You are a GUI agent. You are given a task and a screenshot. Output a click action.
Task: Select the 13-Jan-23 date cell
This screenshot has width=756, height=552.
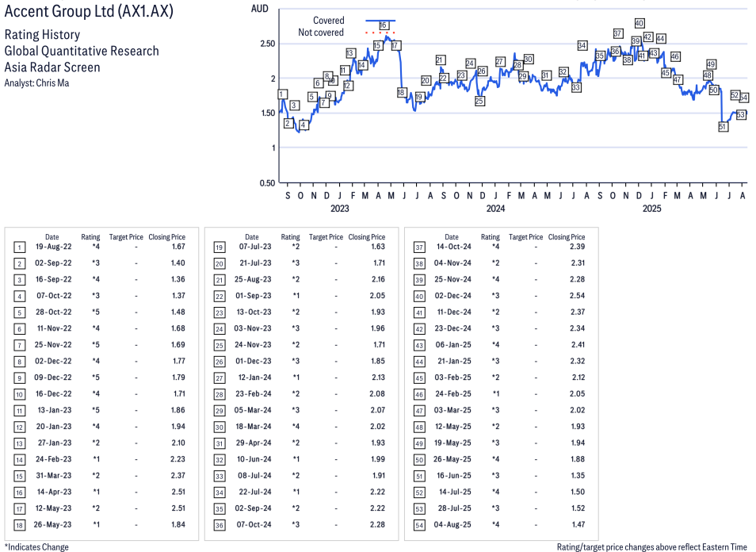(x=55, y=410)
